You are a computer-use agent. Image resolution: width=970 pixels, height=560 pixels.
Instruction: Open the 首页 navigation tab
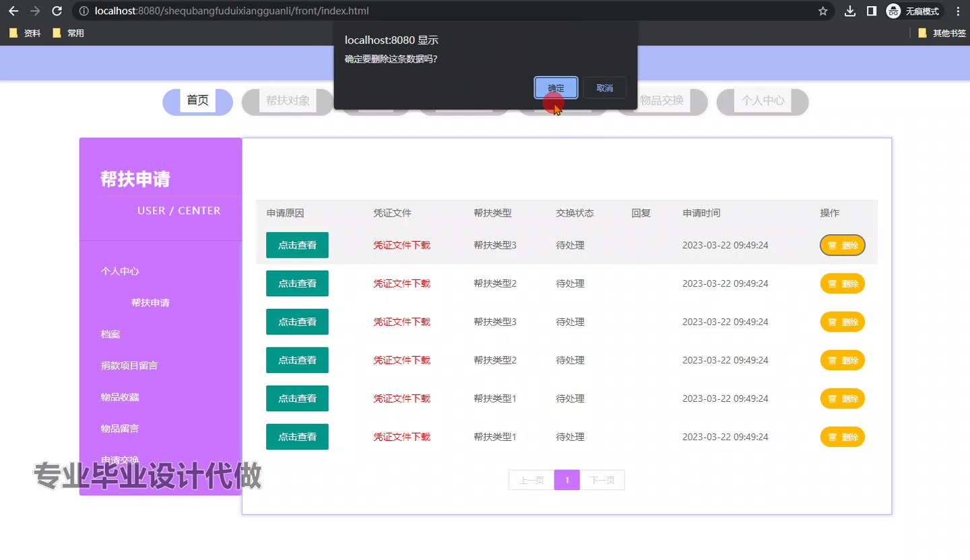point(197,101)
